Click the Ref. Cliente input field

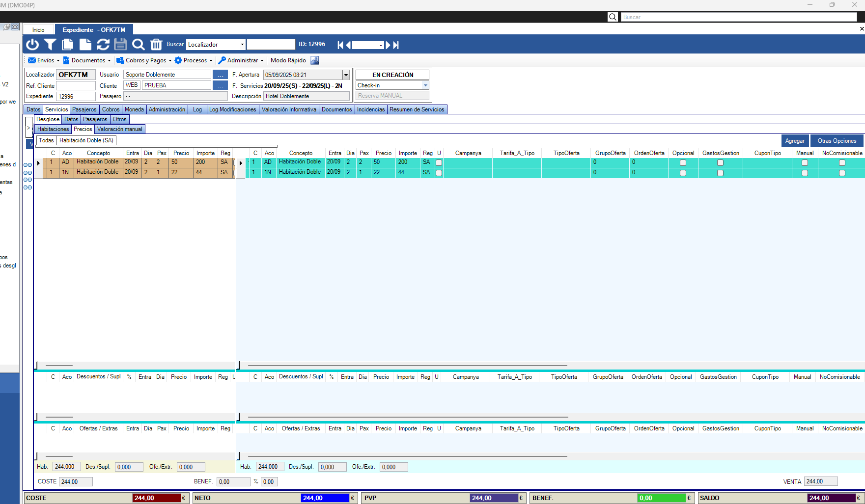coord(76,85)
